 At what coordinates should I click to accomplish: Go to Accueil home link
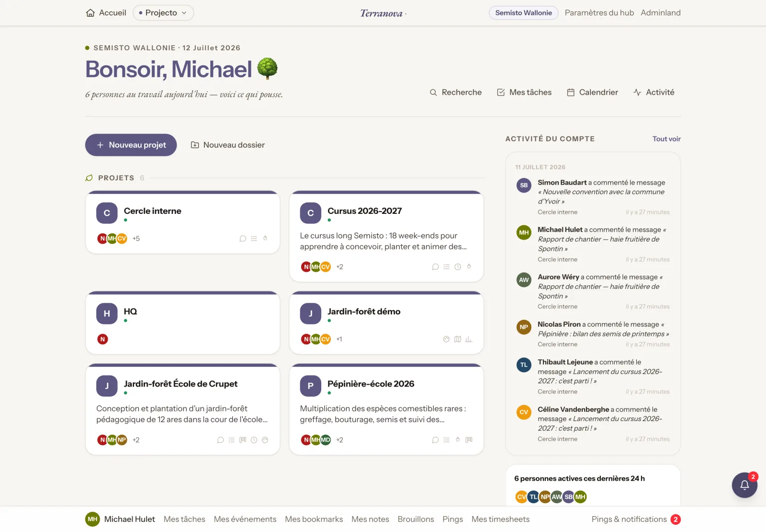106,13
